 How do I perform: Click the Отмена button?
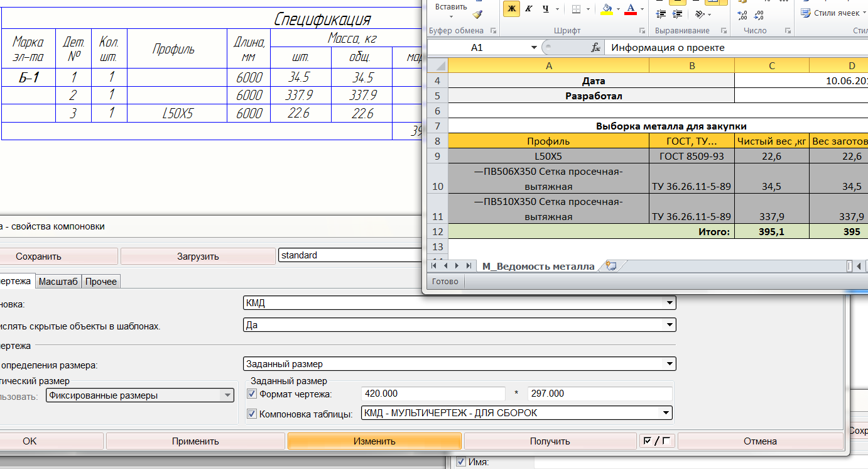[760, 441]
